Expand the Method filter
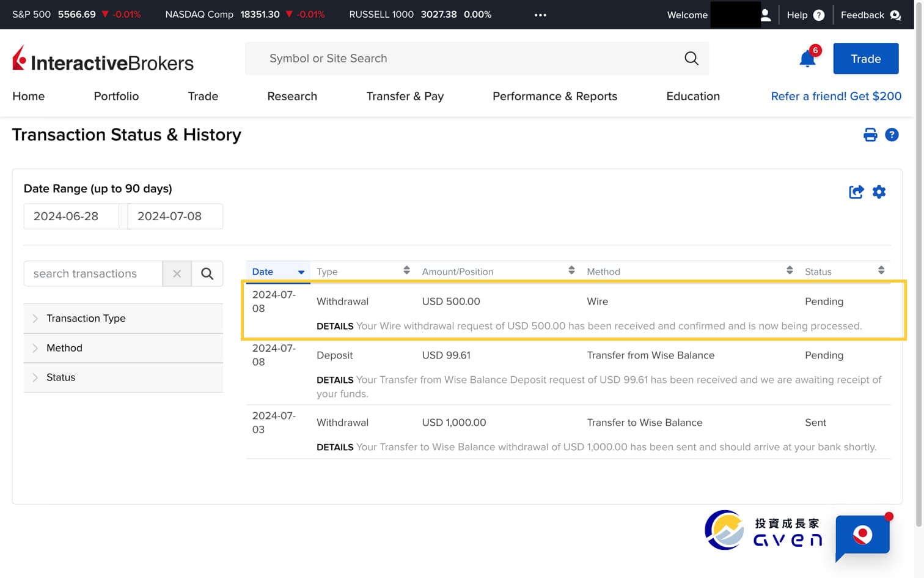The image size is (924, 578). coord(123,348)
